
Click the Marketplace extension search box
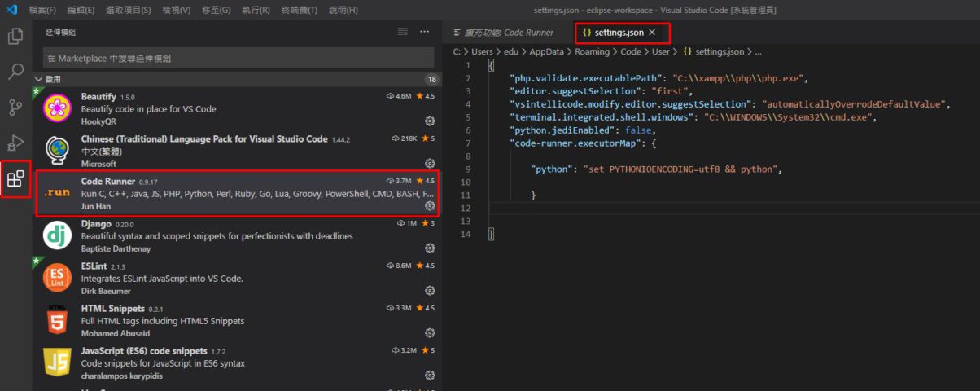[x=238, y=58]
